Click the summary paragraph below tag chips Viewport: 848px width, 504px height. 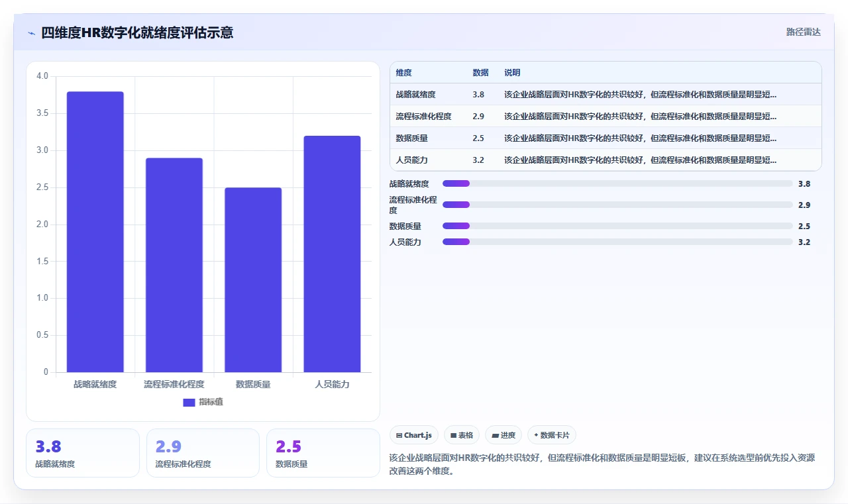pyautogui.click(x=602, y=465)
